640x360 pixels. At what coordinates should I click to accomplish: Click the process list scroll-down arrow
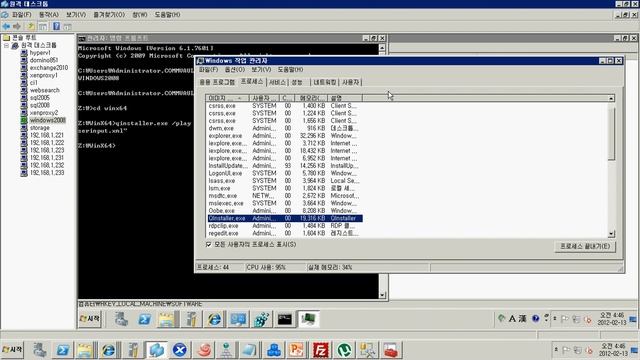click(x=611, y=234)
